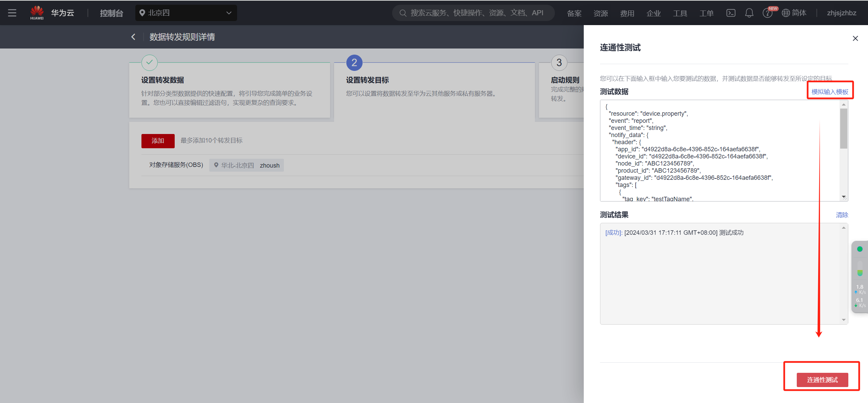Screen dimensions: 868x403
Task: Select step 3 启动规则 circle
Action: coord(559,63)
